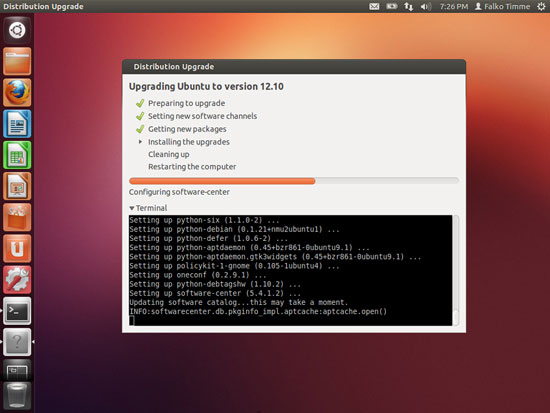Open the mail envelope messaging menu
Screen dimensions: 550x413
[x=374, y=6]
